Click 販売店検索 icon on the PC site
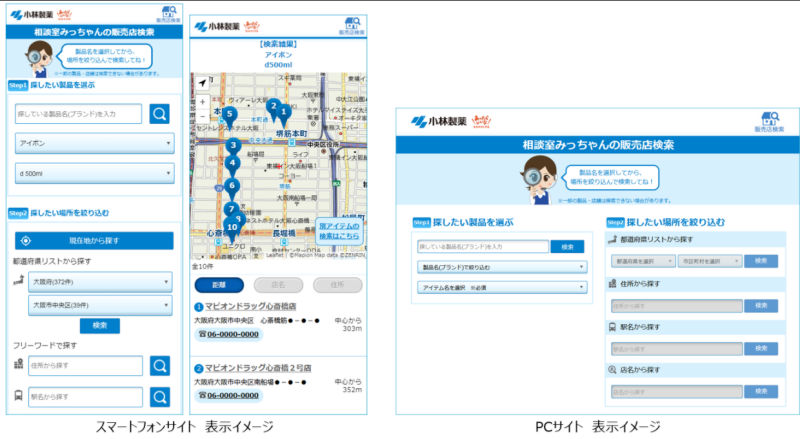Viewport: 800px width, 439px height. (769, 123)
